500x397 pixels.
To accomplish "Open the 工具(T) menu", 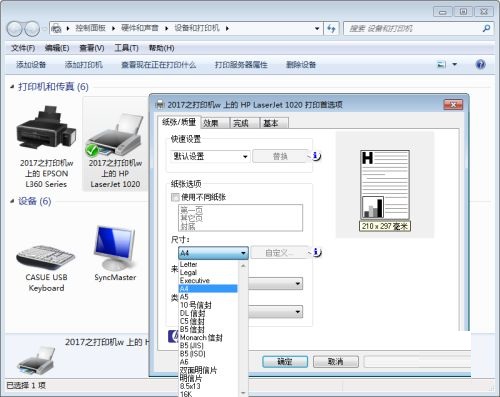I will point(126,48).
